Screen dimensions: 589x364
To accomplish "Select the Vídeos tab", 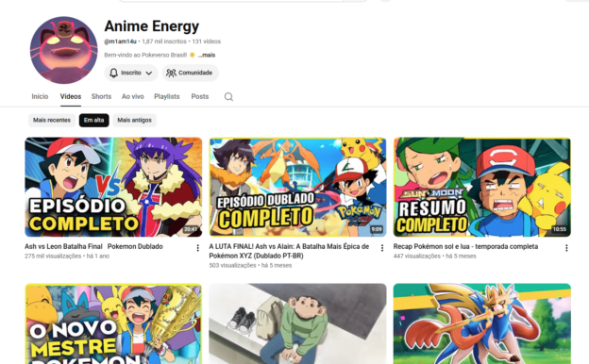I will [x=71, y=96].
